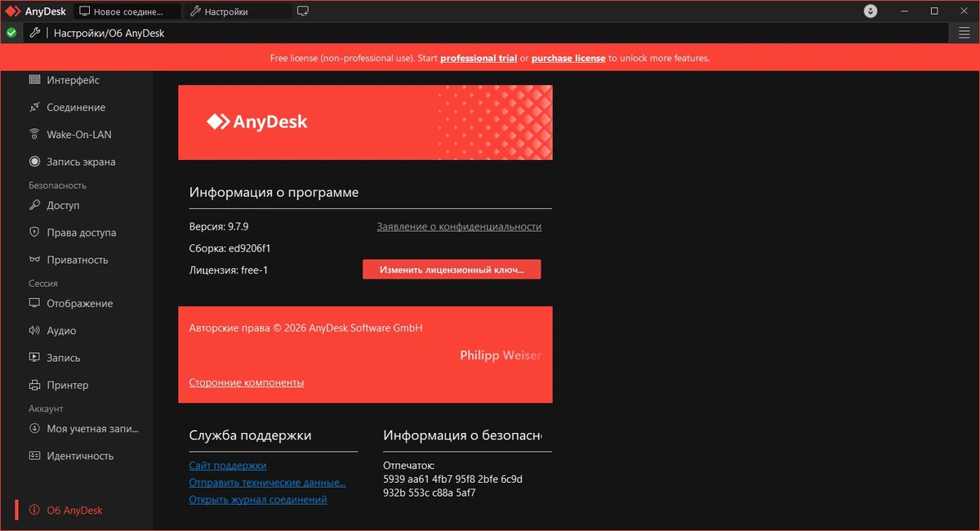Click the green connection status icon

11,33
